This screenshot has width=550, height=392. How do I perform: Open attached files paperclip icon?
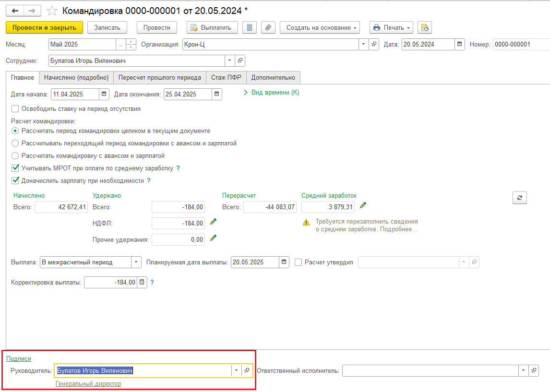pyautogui.click(x=268, y=27)
